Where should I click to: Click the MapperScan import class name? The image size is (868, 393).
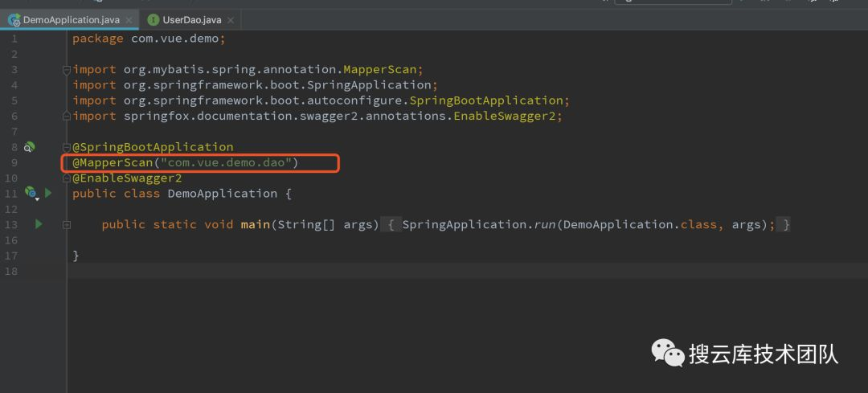379,69
